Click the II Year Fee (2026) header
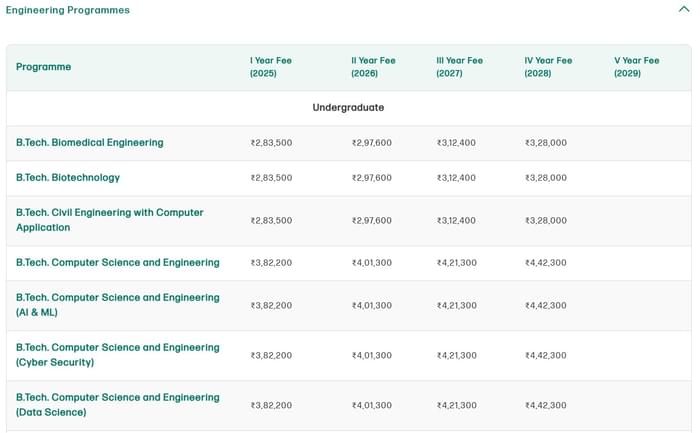 373,67
